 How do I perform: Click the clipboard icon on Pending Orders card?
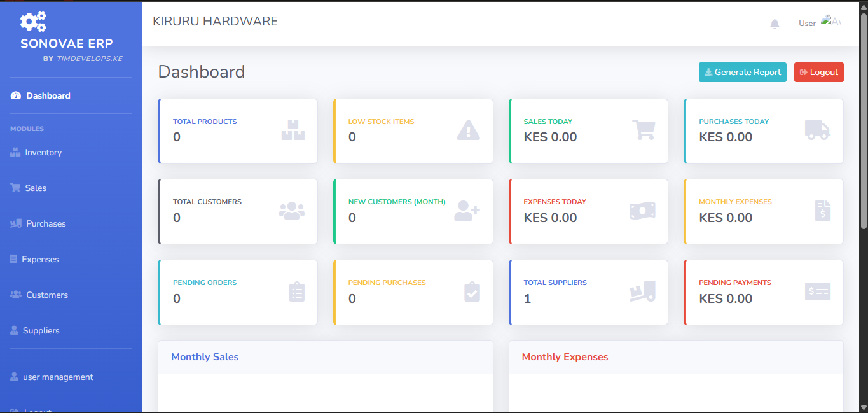point(296,291)
